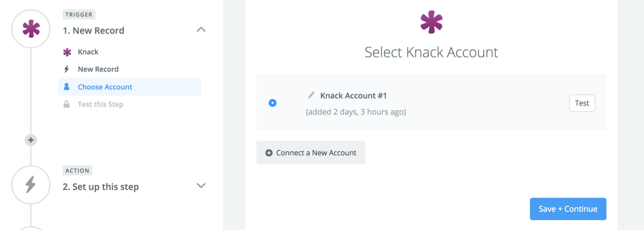Open Test this Step sidebar item

click(101, 104)
